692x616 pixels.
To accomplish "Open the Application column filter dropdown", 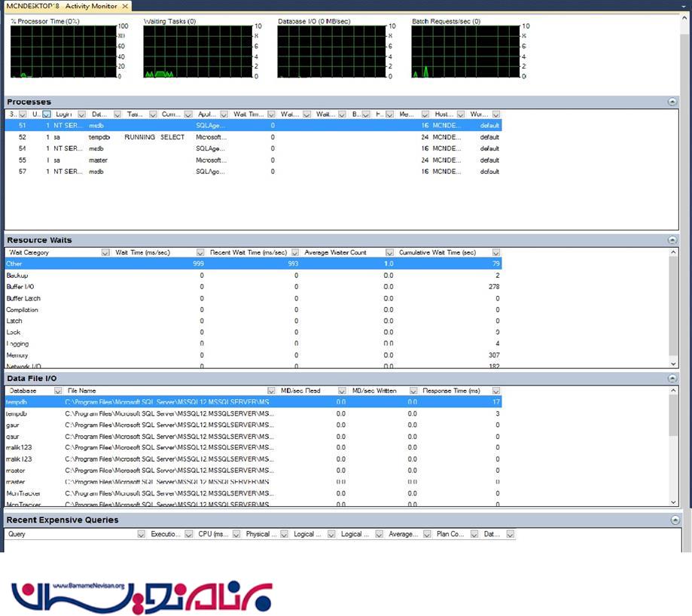I will click(224, 114).
